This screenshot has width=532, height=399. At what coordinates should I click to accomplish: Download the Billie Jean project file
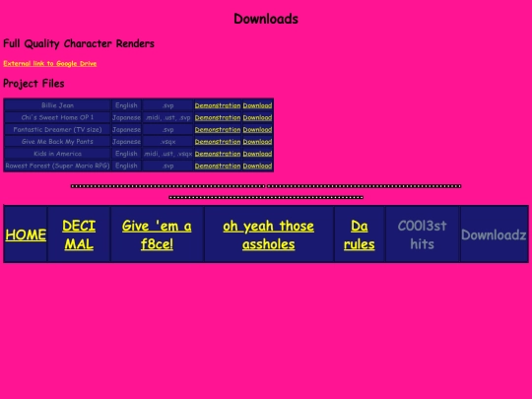click(257, 105)
